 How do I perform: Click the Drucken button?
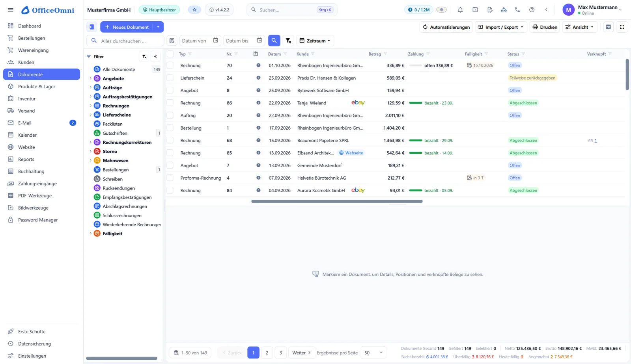point(545,27)
